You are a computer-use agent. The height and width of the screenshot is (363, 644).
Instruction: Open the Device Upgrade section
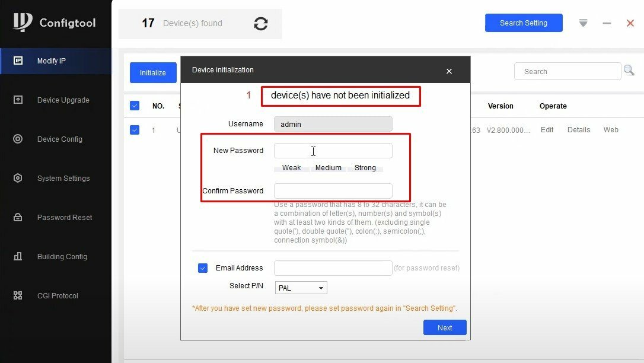tap(56, 100)
